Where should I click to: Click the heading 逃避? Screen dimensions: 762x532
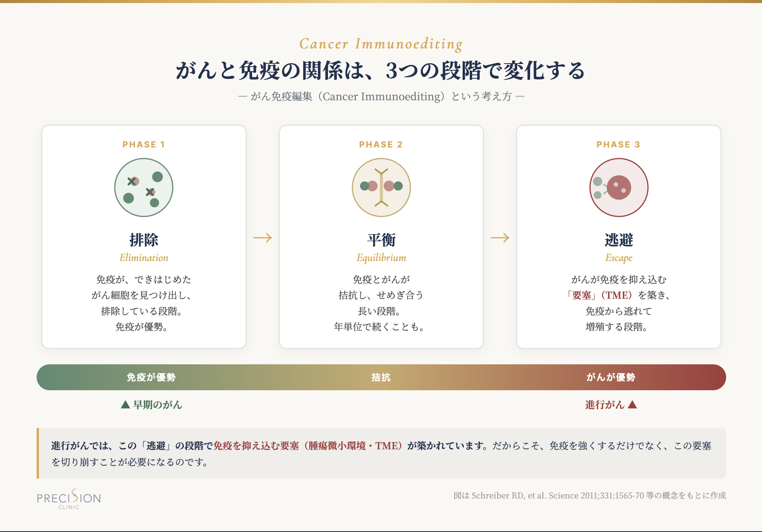[619, 240]
